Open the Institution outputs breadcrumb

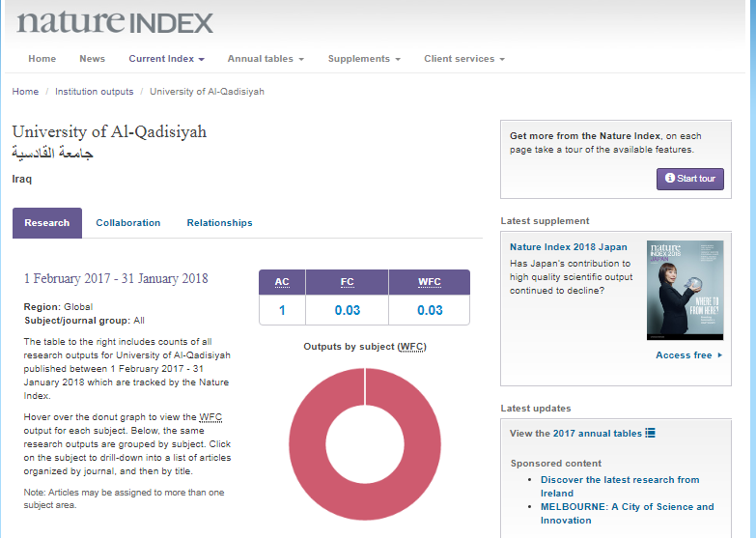pyautogui.click(x=94, y=92)
